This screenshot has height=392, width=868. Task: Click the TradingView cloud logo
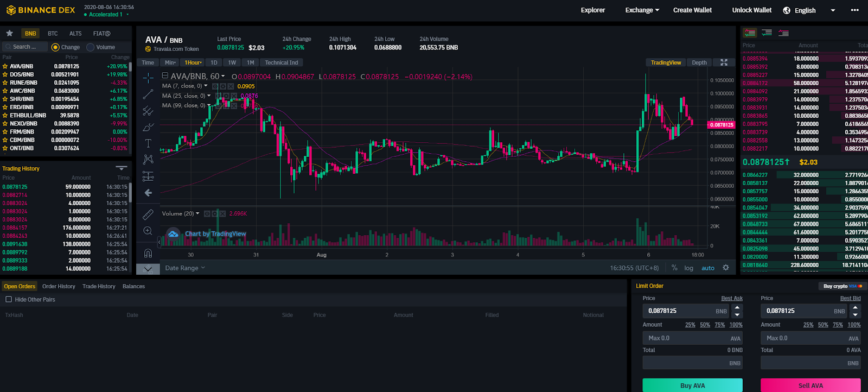point(173,234)
